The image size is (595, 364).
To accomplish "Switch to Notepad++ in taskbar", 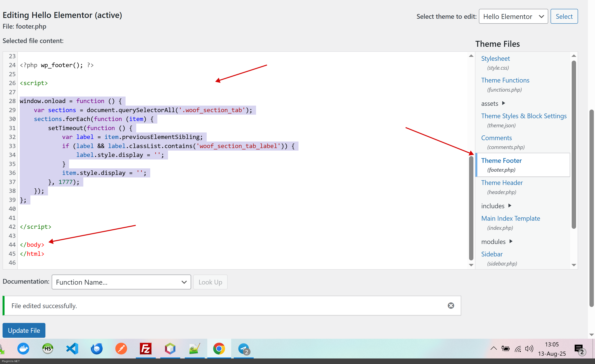I will click(194, 349).
